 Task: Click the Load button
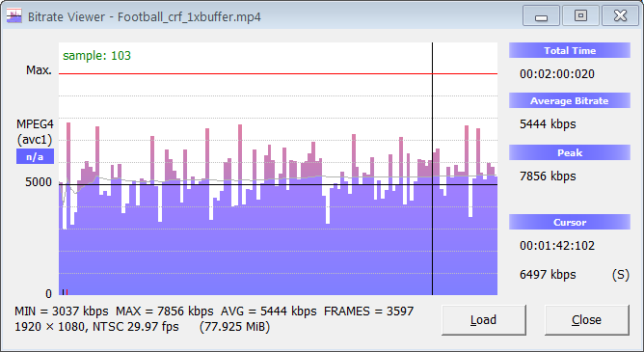point(483,319)
